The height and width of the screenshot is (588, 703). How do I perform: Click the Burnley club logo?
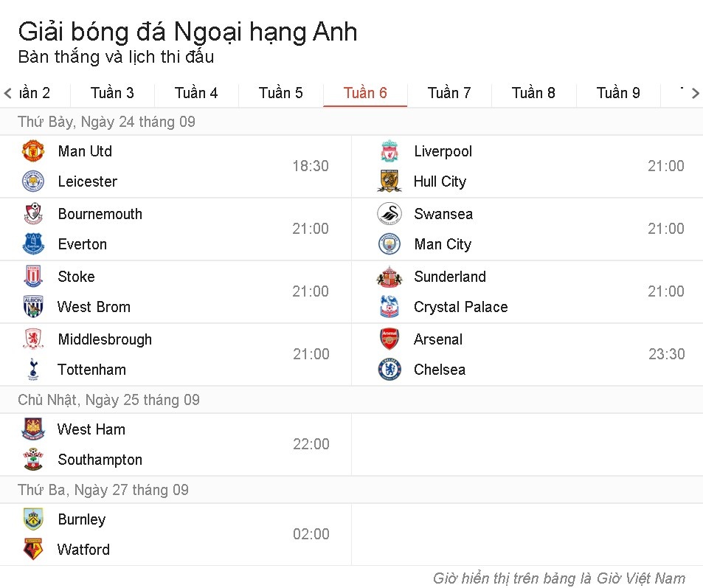click(x=33, y=519)
